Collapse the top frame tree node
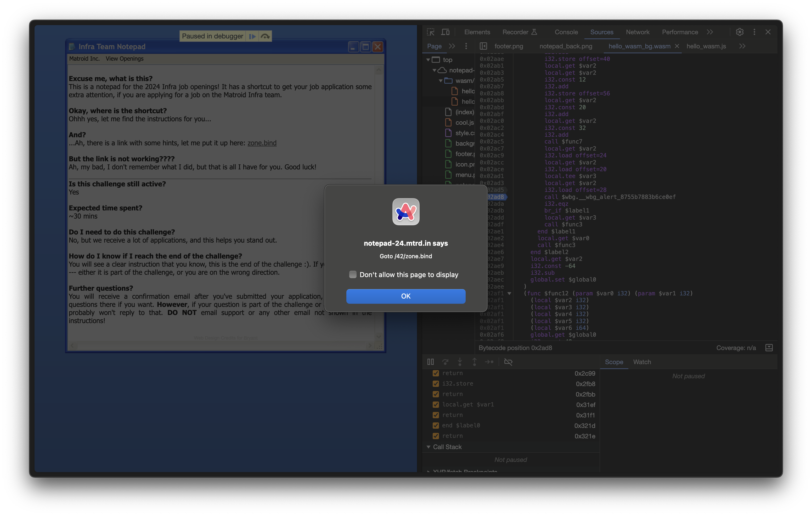This screenshot has height=516, width=812. [428, 60]
